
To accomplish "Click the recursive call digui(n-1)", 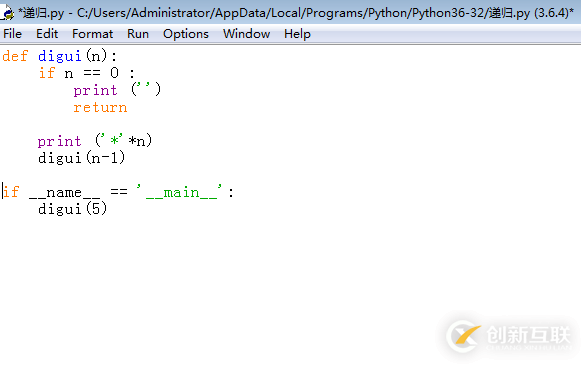I will pyautogui.click(x=82, y=158).
